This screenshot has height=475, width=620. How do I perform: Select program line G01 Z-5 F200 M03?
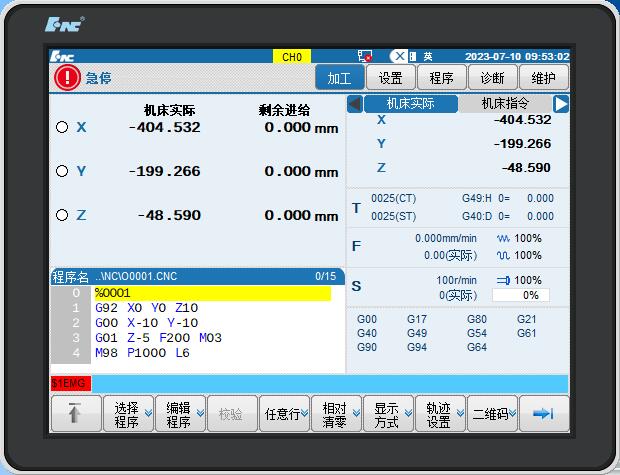[158, 338]
